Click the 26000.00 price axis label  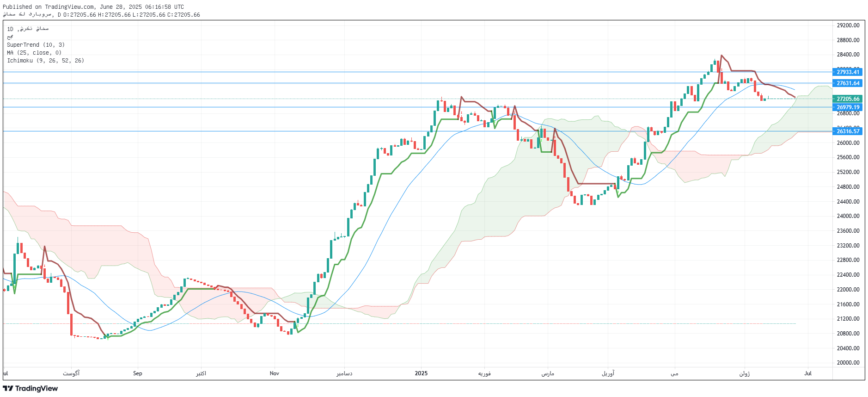(x=848, y=143)
